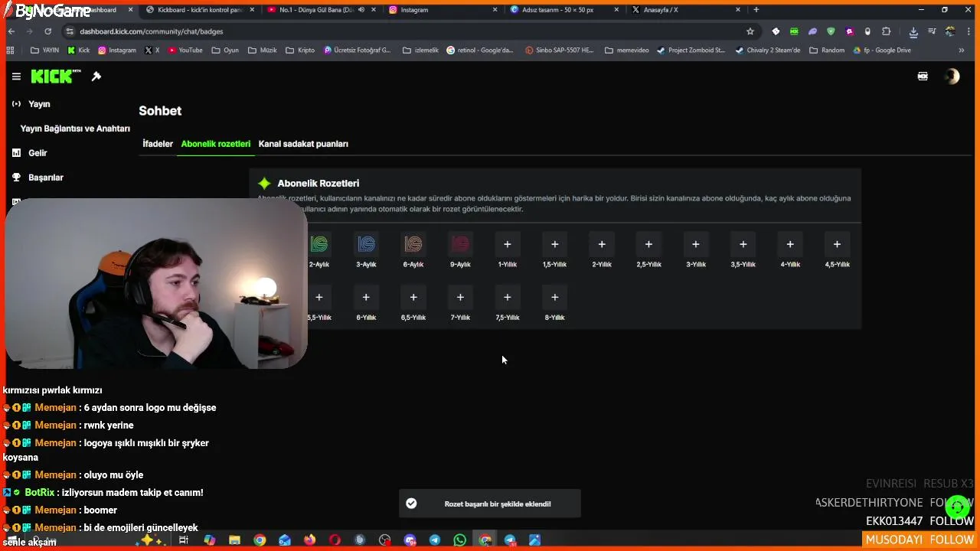Open Yayın in the sidebar
The width and height of the screenshot is (980, 551).
(x=39, y=104)
